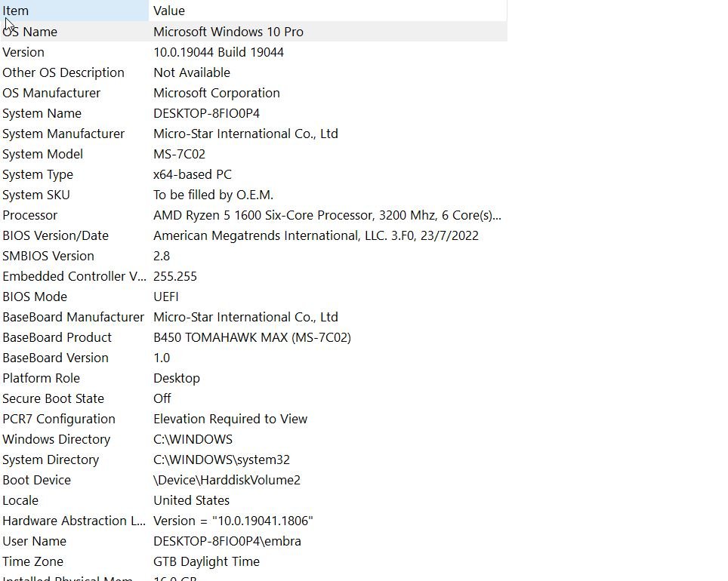Click the x64-based PC value
The height and width of the screenshot is (581, 728).
(193, 174)
